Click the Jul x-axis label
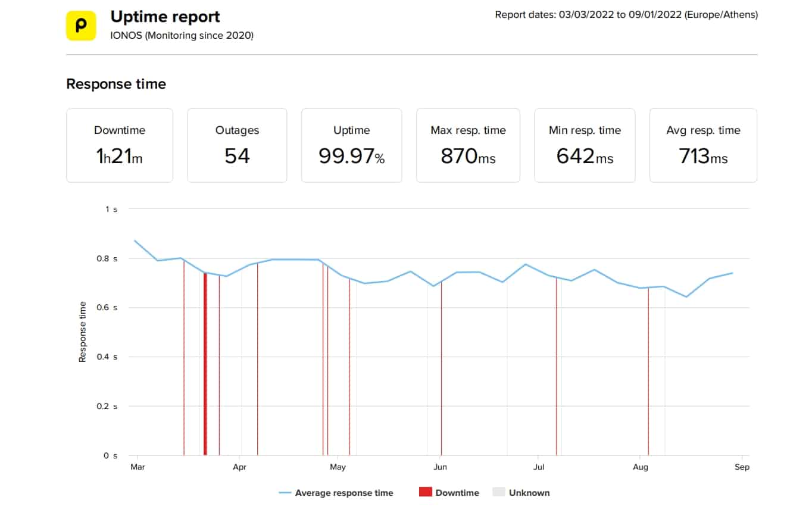Image resolution: width=812 pixels, height=506 pixels. coord(538,467)
